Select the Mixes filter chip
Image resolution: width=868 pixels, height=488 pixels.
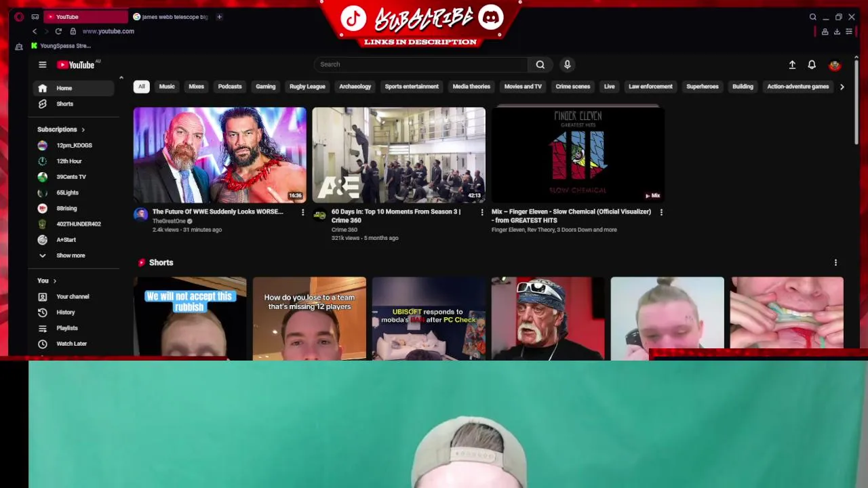coord(196,87)
